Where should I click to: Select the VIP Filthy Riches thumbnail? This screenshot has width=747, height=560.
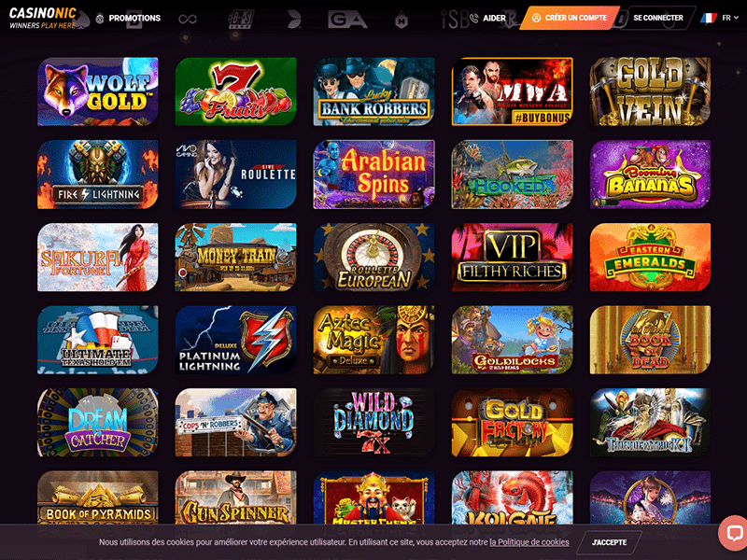(x=512, y=258)
